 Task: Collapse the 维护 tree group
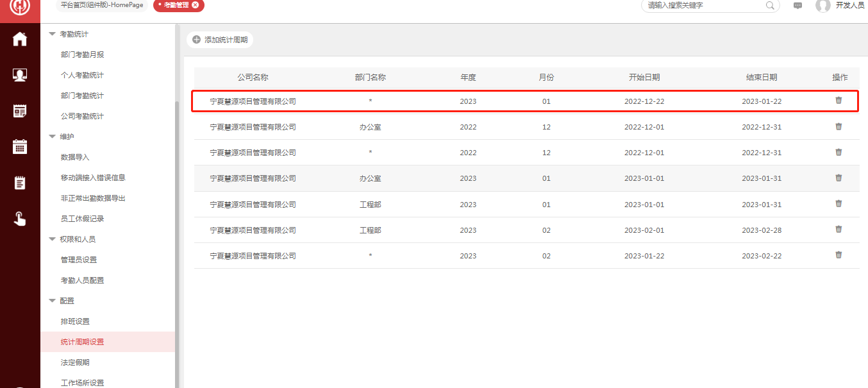(53, 137)
